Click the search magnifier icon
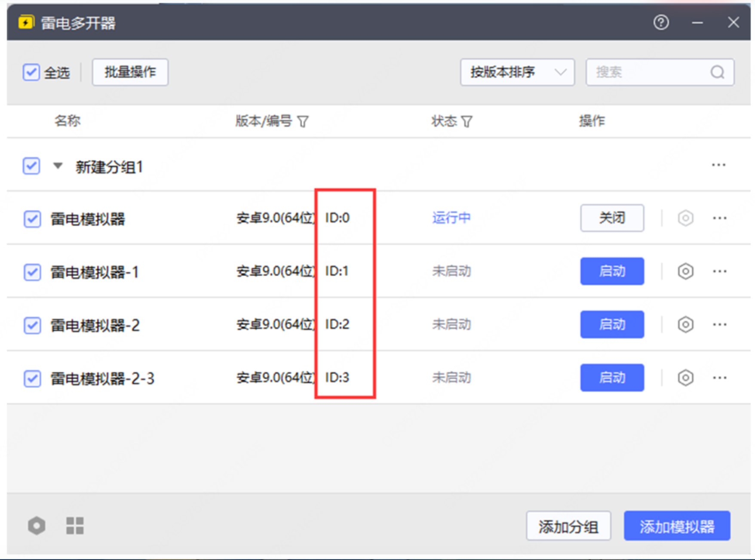The image size is (755, 560). coord(717,72)
